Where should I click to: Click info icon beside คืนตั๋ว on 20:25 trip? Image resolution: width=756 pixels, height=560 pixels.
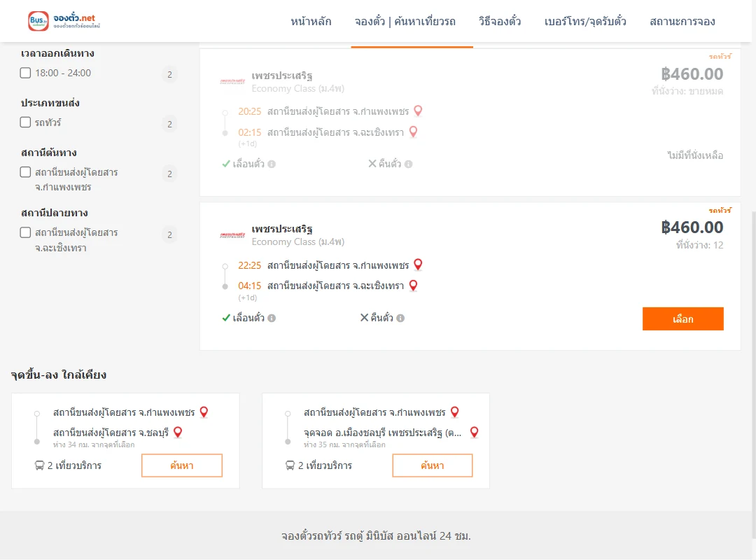pos(408,164)
